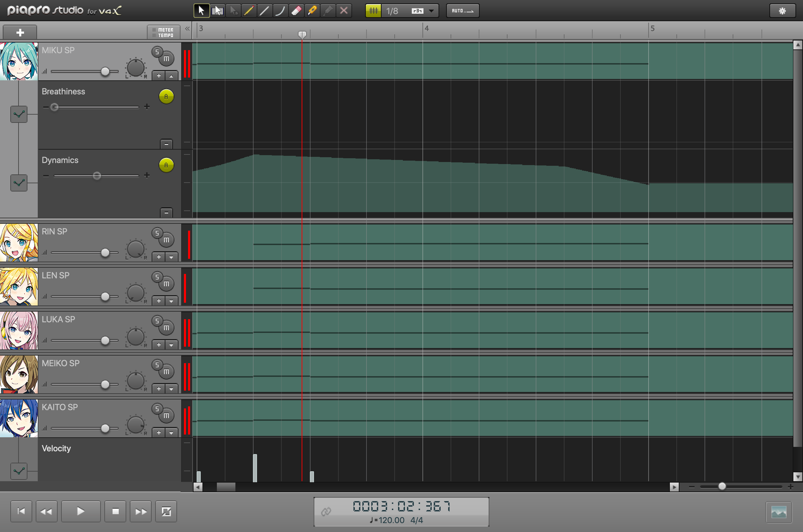Open the image panel icon bottom right
Image resolution: width=803 pixels, height=532 pixels.
pyautogui.click(x=779, y=512)
